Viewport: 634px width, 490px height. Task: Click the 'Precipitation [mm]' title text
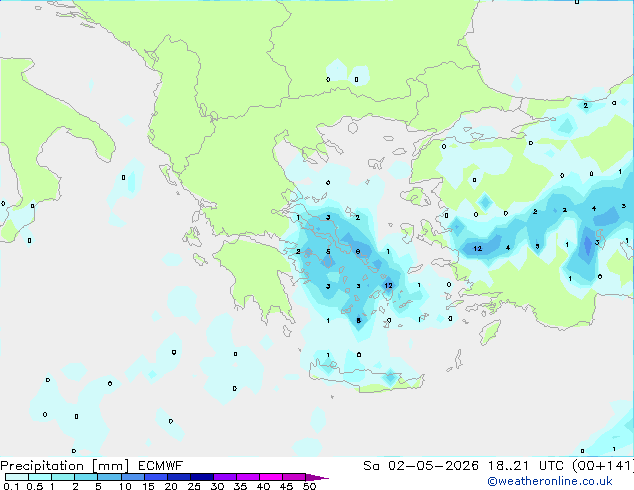(x=65, y=466)
